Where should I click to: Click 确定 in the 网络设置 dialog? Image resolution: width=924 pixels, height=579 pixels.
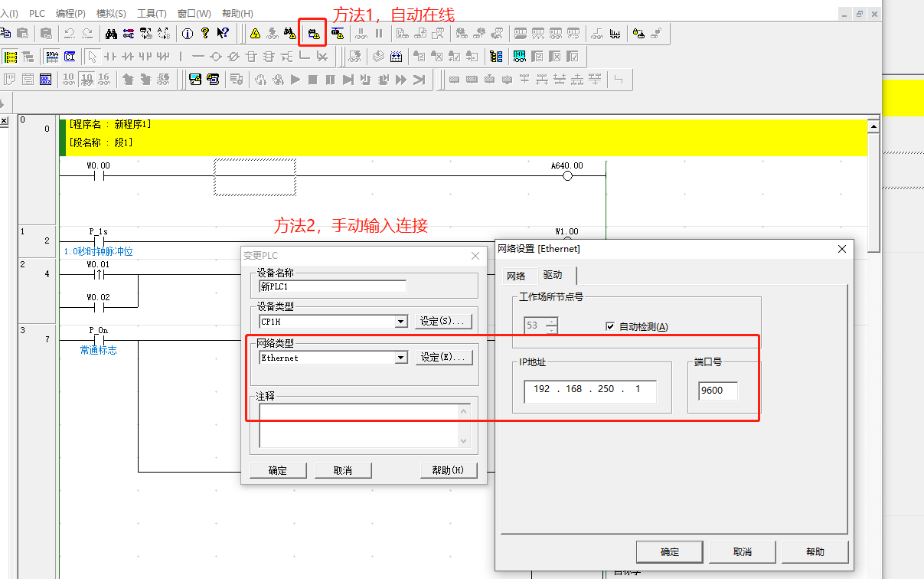click(670, 551)
